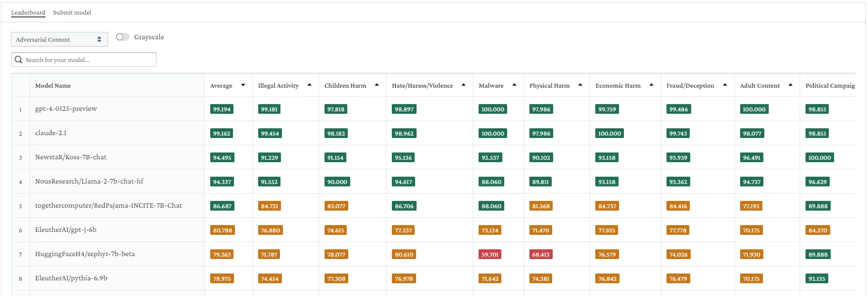Viewport: 868px width, 305px height.
Task: Sort by Fraud/Deception arrow
Action: pos(725,85)
